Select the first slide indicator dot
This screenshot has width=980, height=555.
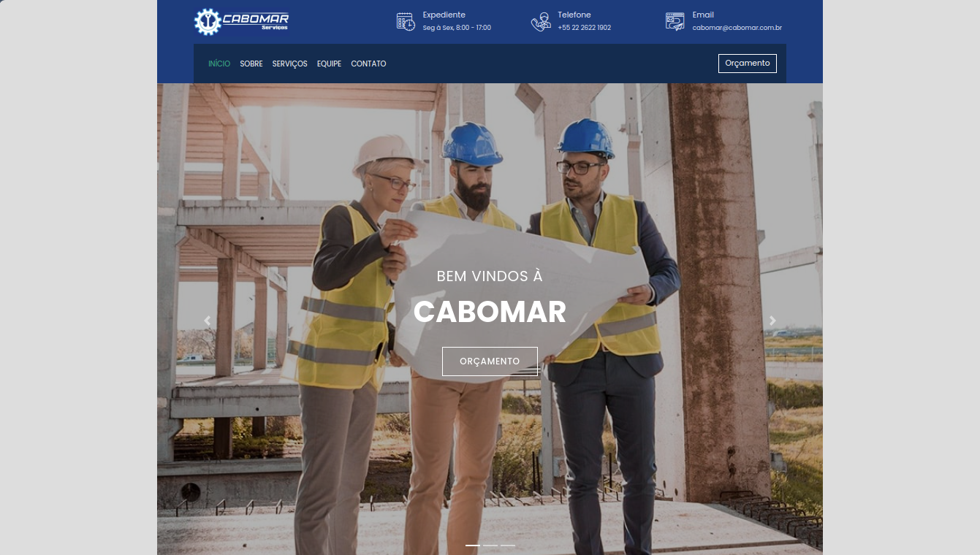click(472, 544)
